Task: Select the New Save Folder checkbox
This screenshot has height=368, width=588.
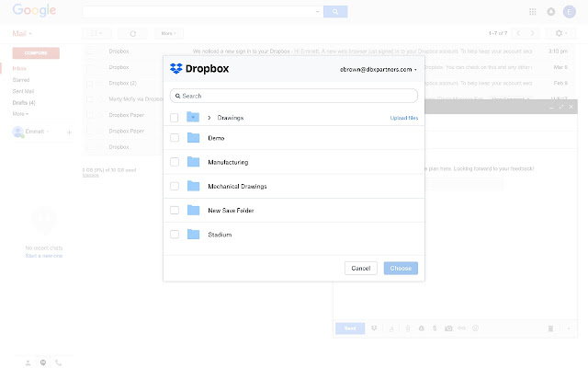Action: point(175,211)
